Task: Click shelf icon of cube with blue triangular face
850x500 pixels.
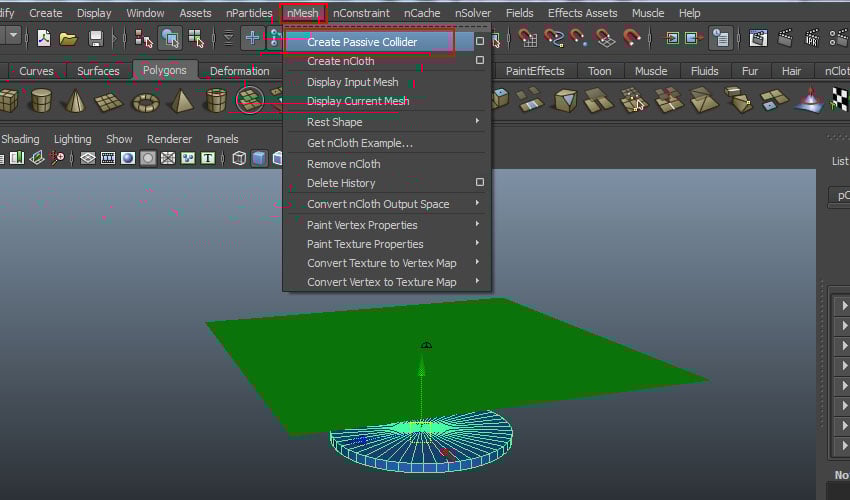Action: click(x=565, y=101)
